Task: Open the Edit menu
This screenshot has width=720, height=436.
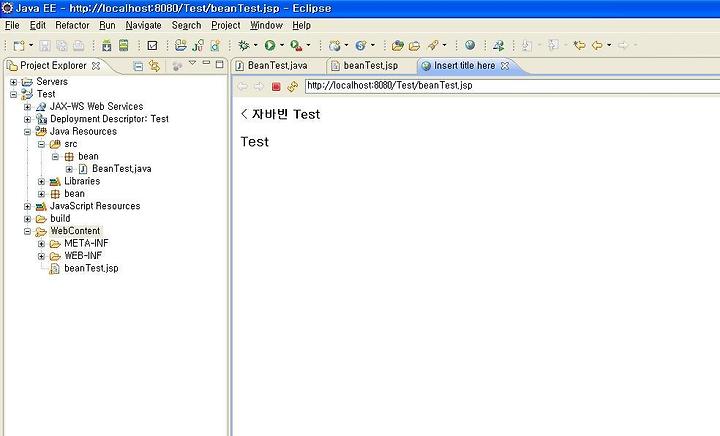Action: [38, 25]
